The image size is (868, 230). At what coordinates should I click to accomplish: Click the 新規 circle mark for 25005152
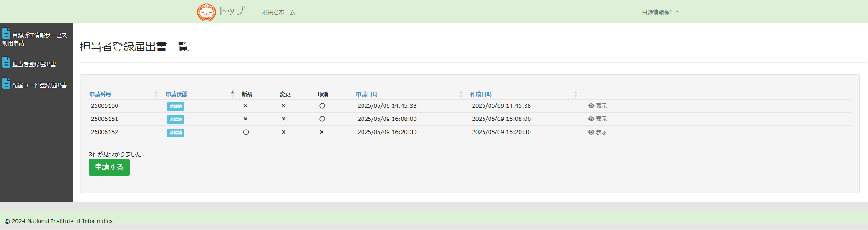click(x=246, y=132)
